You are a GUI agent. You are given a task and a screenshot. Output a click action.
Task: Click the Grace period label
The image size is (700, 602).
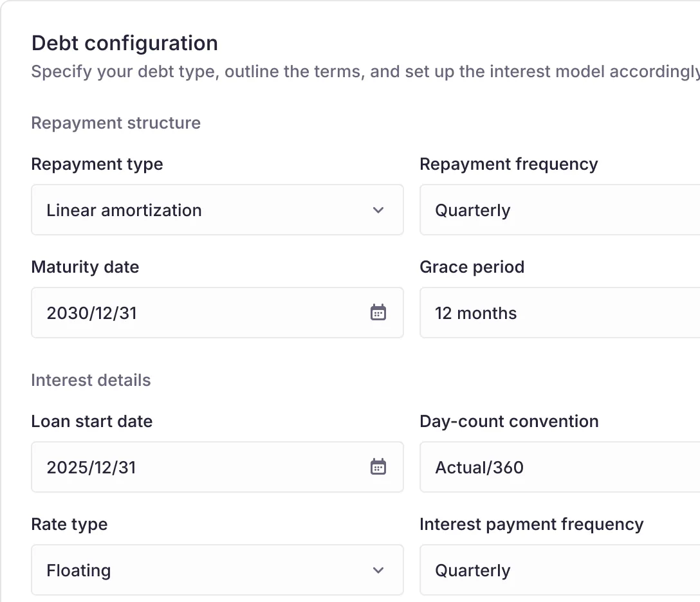pyautogui.click(x=472, y=267)
